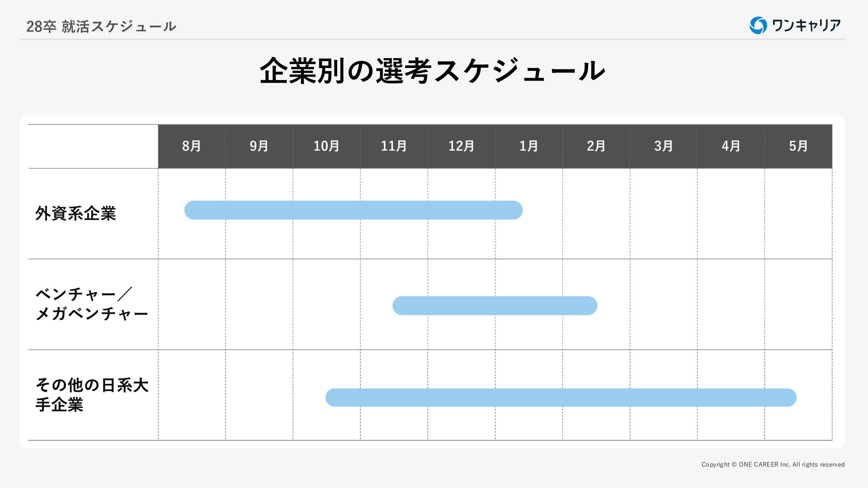Select the 9月 column header
The image size is (868, 488).
[259, 146]
